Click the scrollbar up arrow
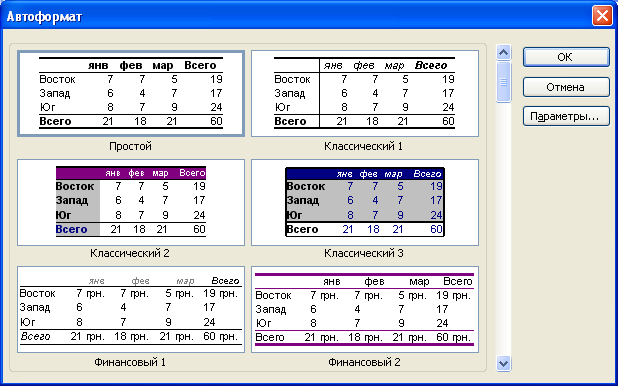618x386 pixels. (504, 52)
